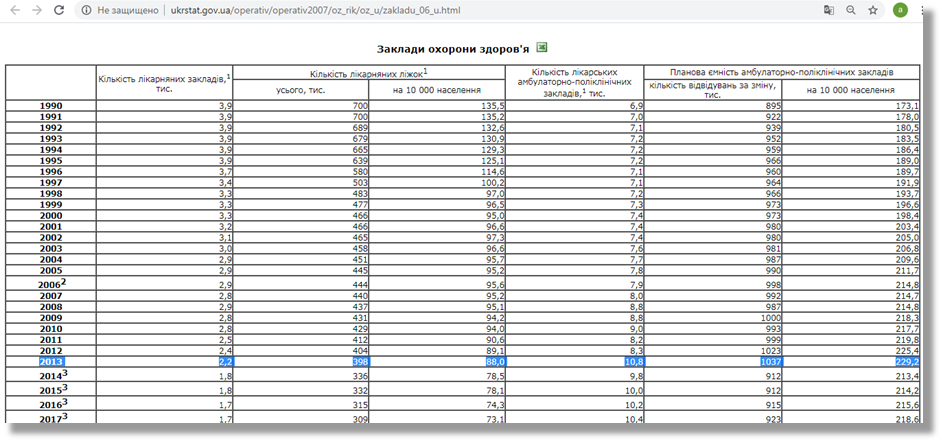Image resolution: width=942 pixels, height=442 pixels.
Task: Click the site security info icon
Action: click(86, 10)
